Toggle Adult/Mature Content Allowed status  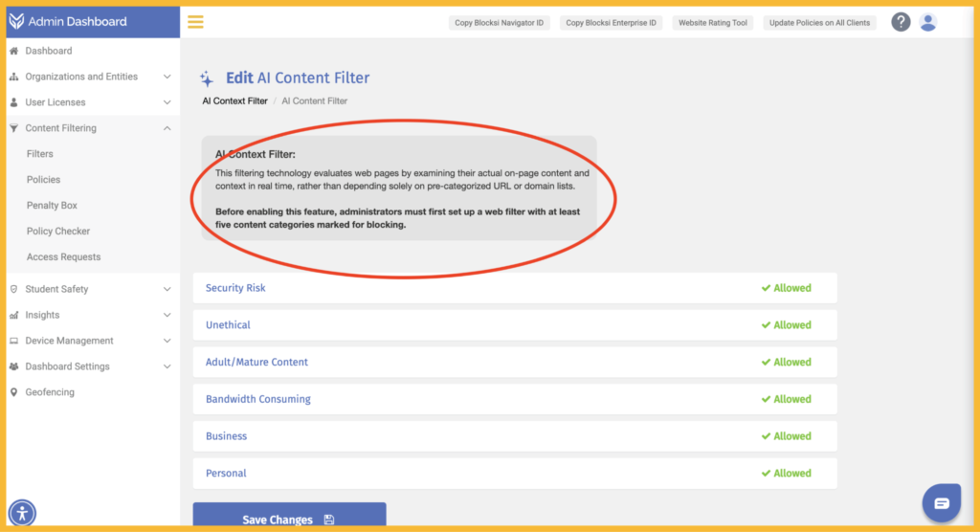pyautogui.click(x=787, y=362)
